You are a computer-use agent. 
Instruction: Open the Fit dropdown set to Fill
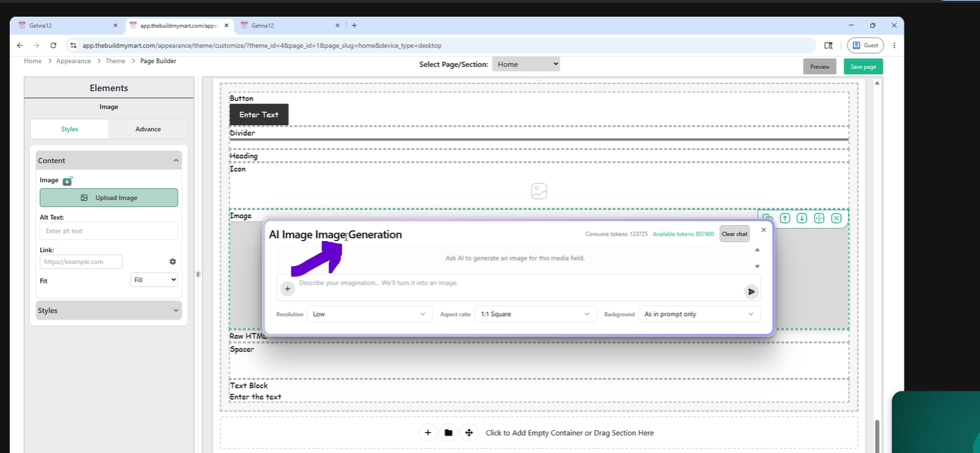[154, 280]
